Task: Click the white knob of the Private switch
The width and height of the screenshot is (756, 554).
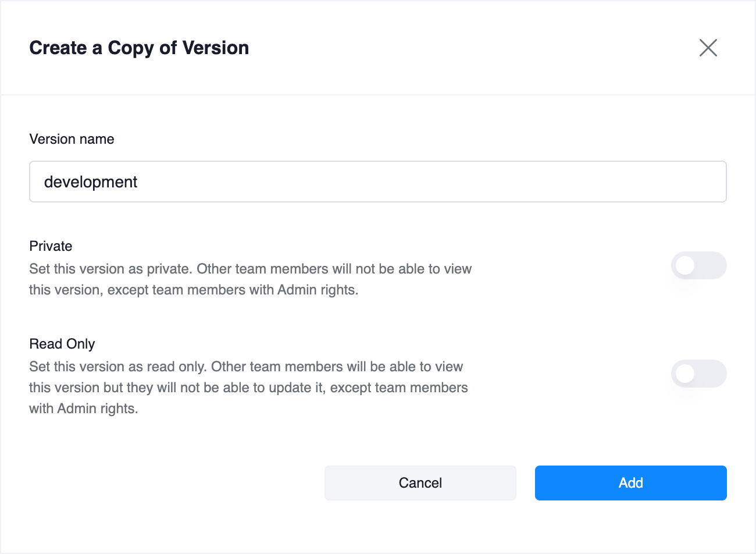Action: 686,266
